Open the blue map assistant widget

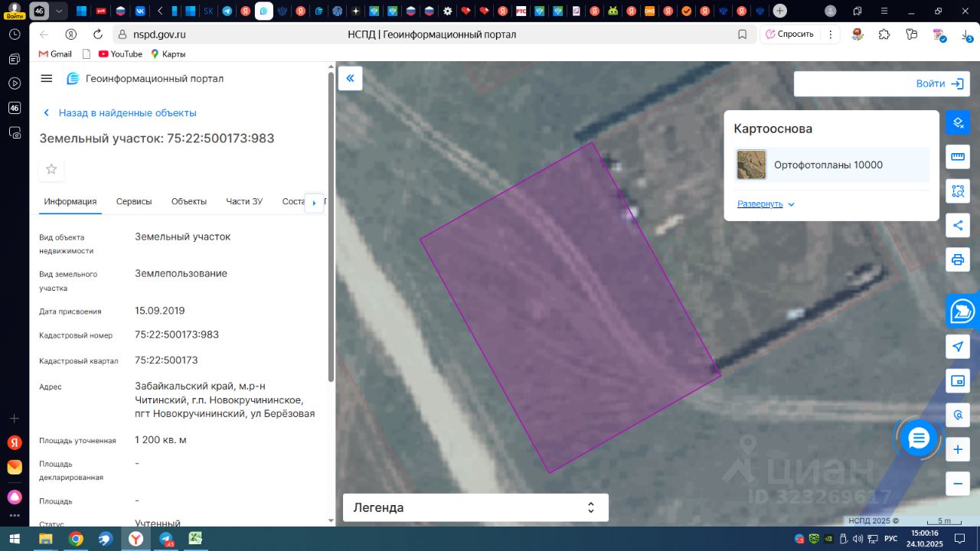962,311
